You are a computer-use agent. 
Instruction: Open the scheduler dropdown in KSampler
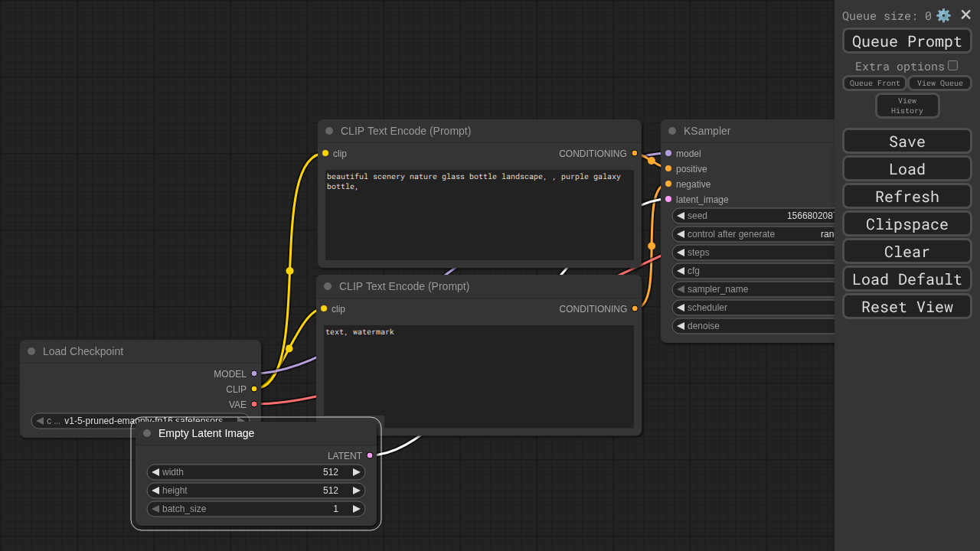(754, 308)
